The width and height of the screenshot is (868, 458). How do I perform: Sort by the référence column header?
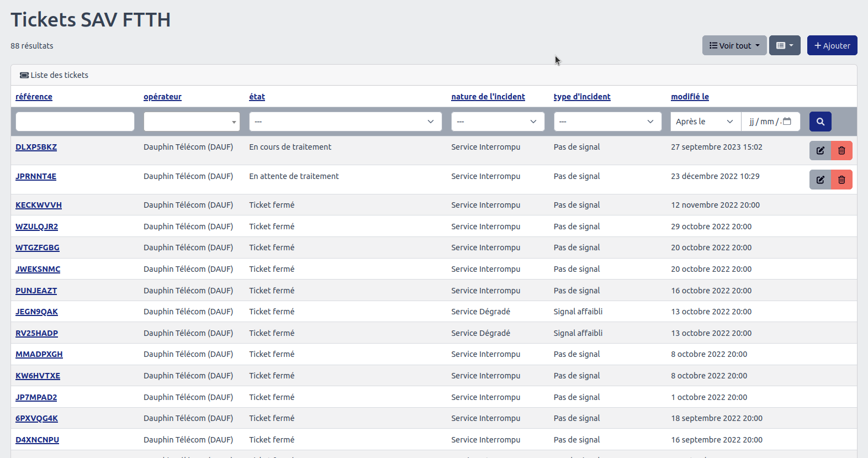[34, 97]
